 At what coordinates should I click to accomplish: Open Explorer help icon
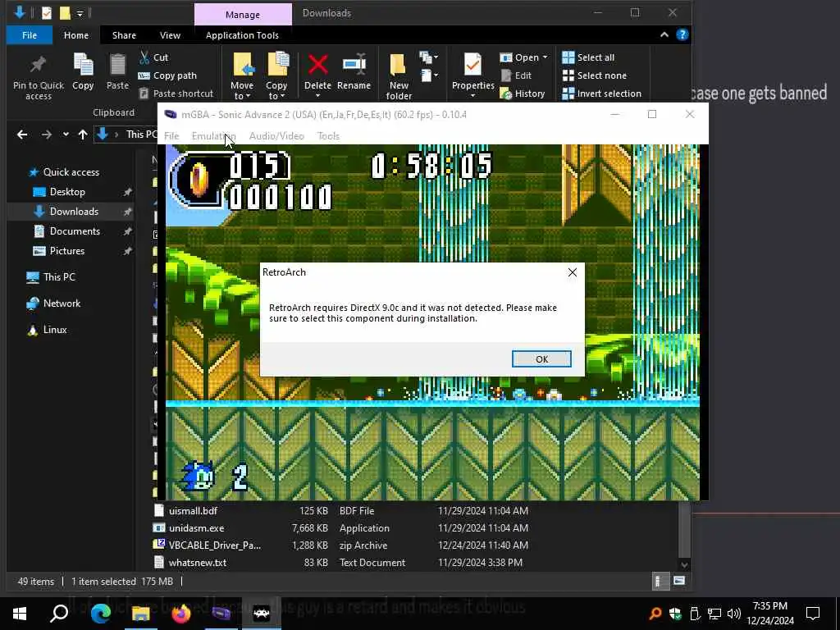tap(682, 34)
